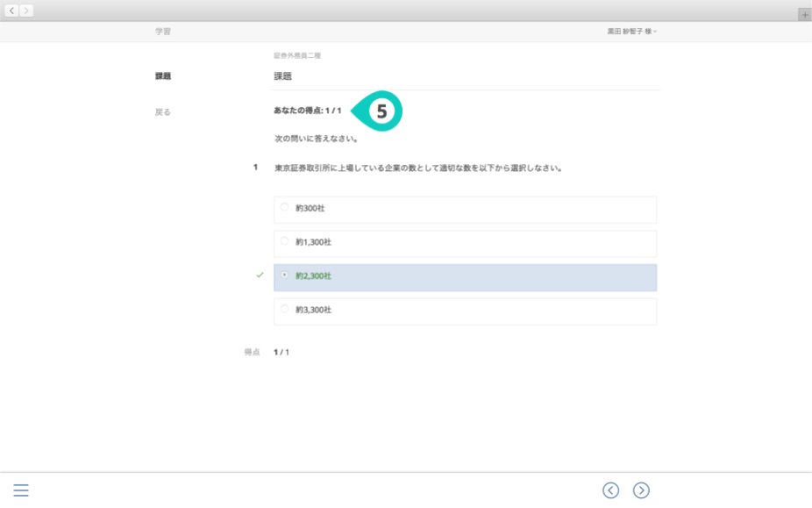The height and width of the screenshot is (508, 812).
Task: Open a new tab with the plus button
Action: 804,15
